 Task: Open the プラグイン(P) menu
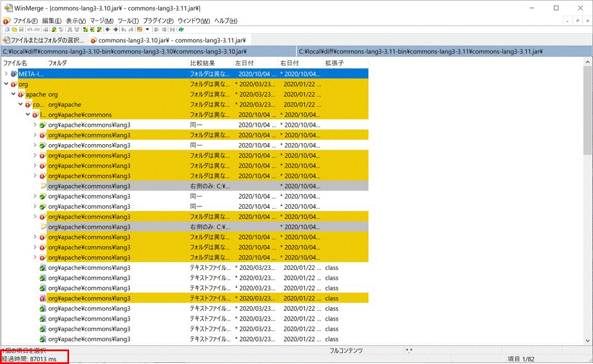[158, 21]
